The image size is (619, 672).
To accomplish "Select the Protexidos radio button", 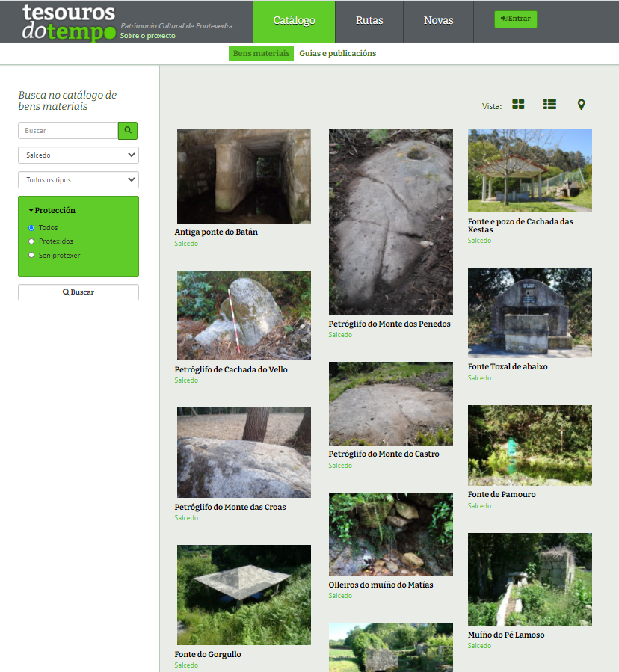I will click(31, 241).
